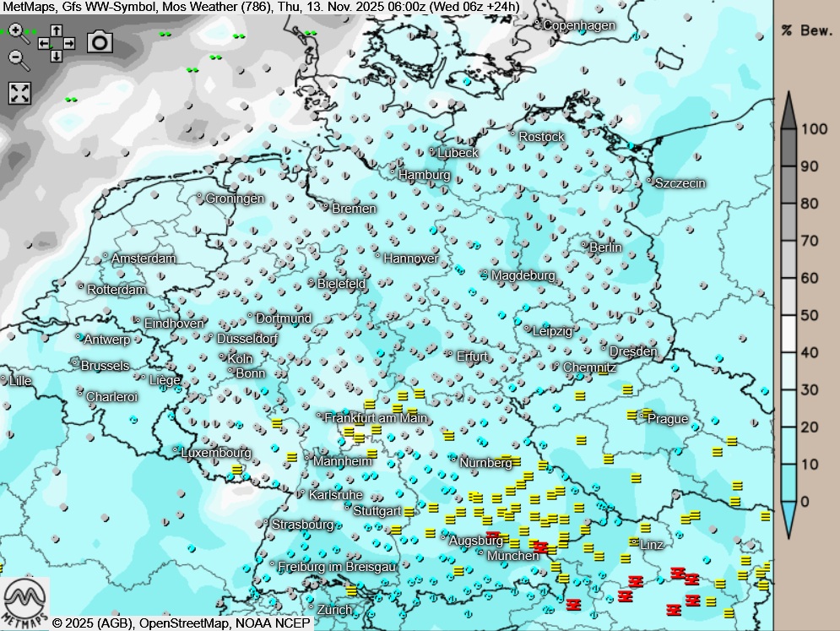Click the Copenhagen city label
Viewport: 840px width, 631px height.
coord(579,25)
